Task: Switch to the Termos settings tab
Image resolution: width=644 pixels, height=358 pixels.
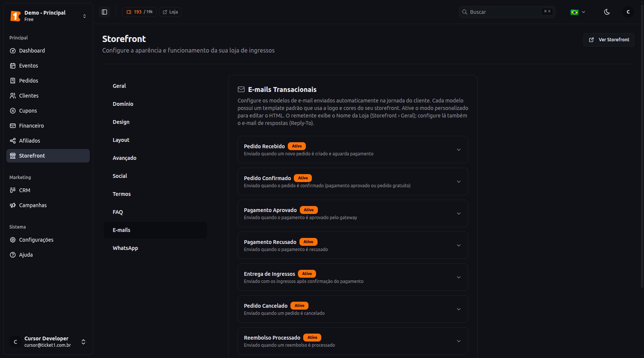Action: coord(155,194)
